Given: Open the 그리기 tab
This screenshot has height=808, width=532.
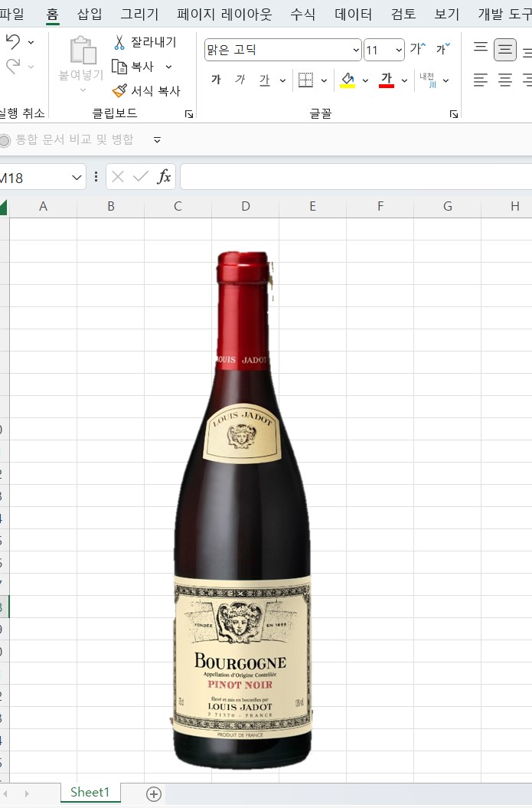Looking at the screenshot, I should (139, 14).
